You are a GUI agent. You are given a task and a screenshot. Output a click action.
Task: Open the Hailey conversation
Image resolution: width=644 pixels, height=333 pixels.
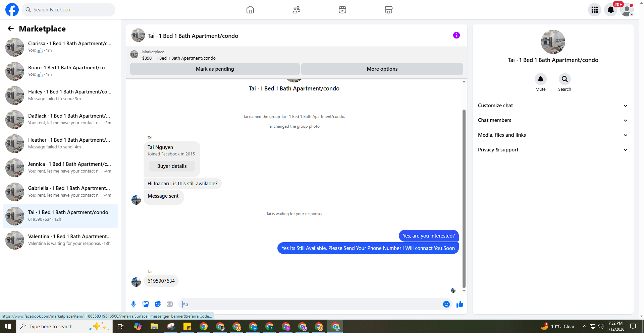click(x=60, y=95)
